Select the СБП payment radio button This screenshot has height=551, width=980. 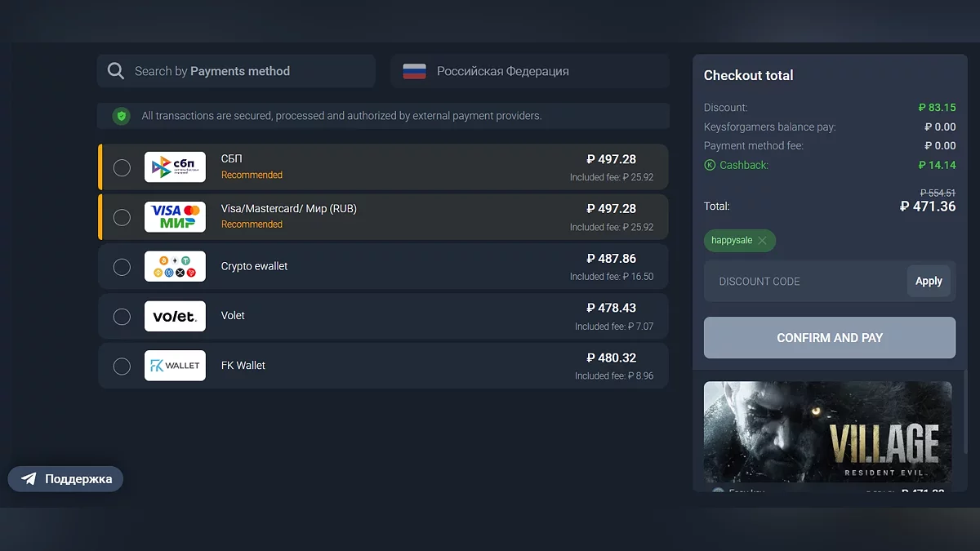(122, 168)
